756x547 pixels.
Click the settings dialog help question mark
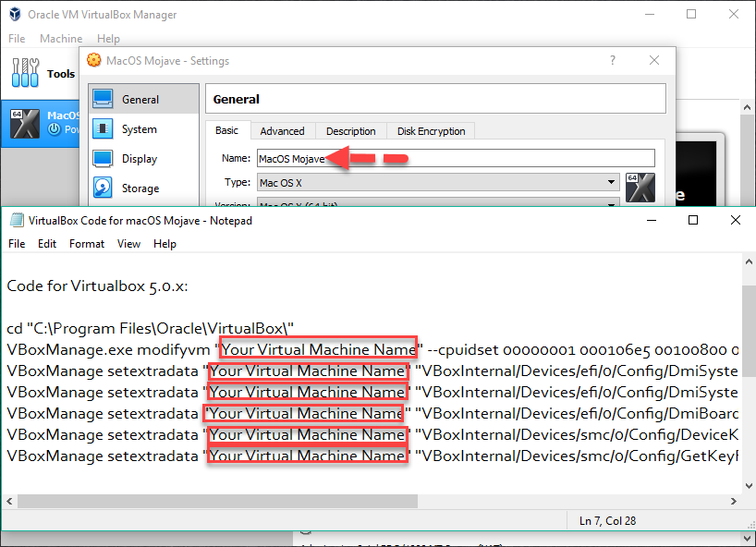[x=612, y=61]
